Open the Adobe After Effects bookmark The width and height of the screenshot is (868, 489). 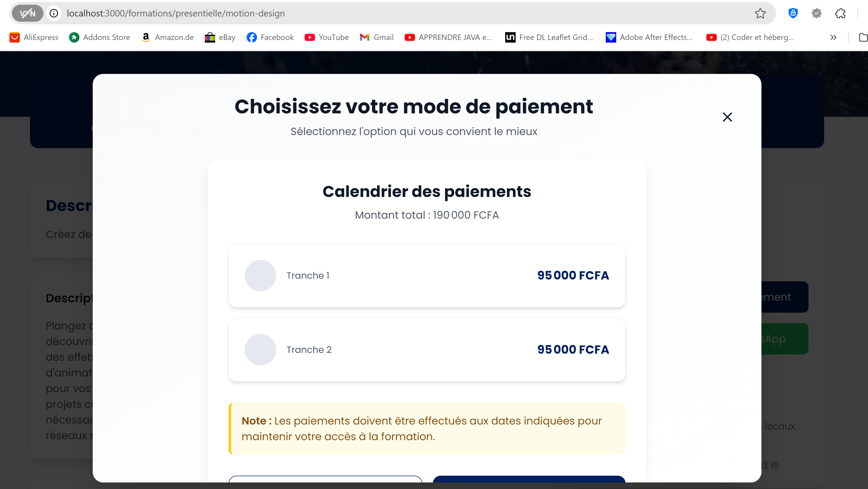pos(649,37)
